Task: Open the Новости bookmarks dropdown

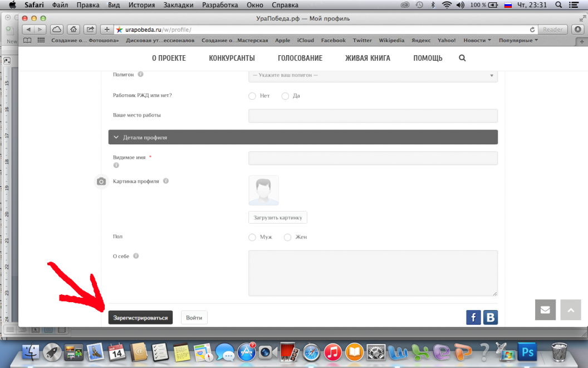Action: pyautogui.click(x=477, y=40)
